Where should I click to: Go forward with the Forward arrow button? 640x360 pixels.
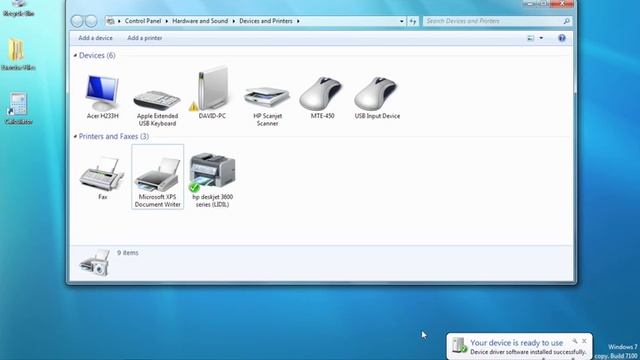(91, 21)
